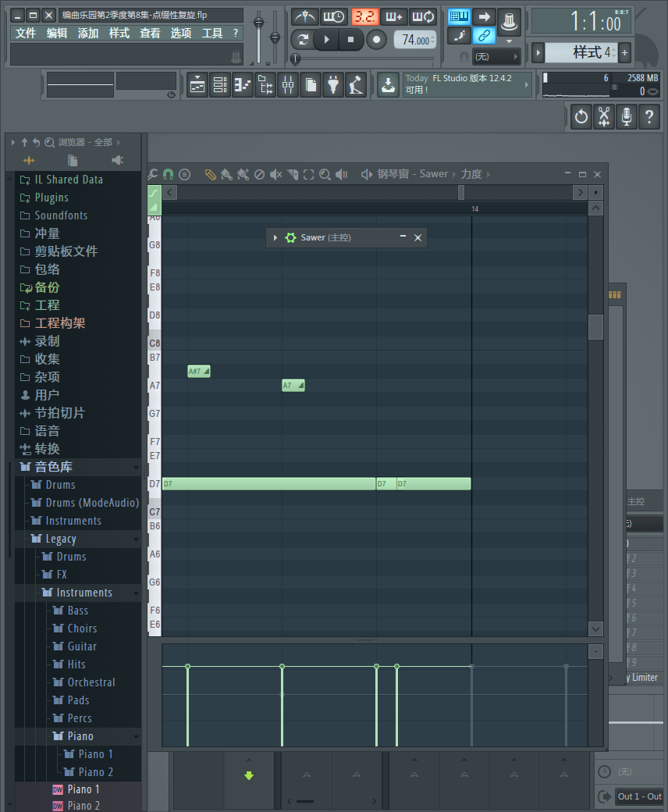This screenshot has width=668, height=812.
Task: Toggle the snap magnet in the piano roll
Action: pos(168,173)
